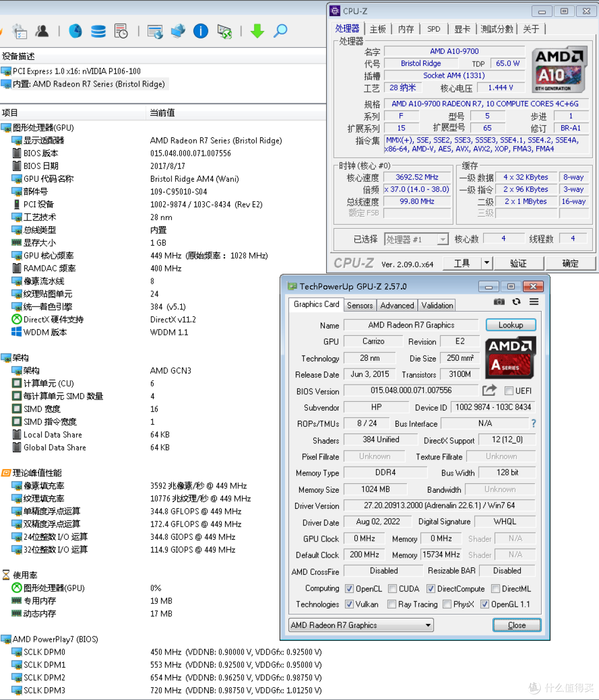Viewport: 599px width, 700px height.
Task: Open the SPD tab in CPU-Z
Action: [434, 29]
